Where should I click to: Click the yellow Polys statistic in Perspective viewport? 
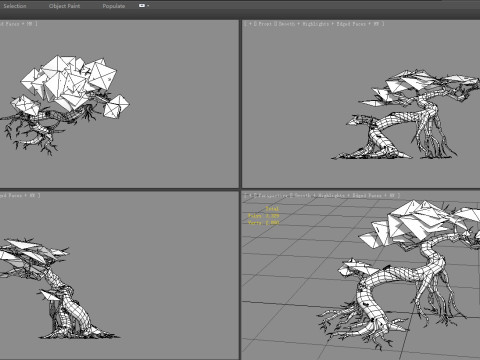point(263,216)
